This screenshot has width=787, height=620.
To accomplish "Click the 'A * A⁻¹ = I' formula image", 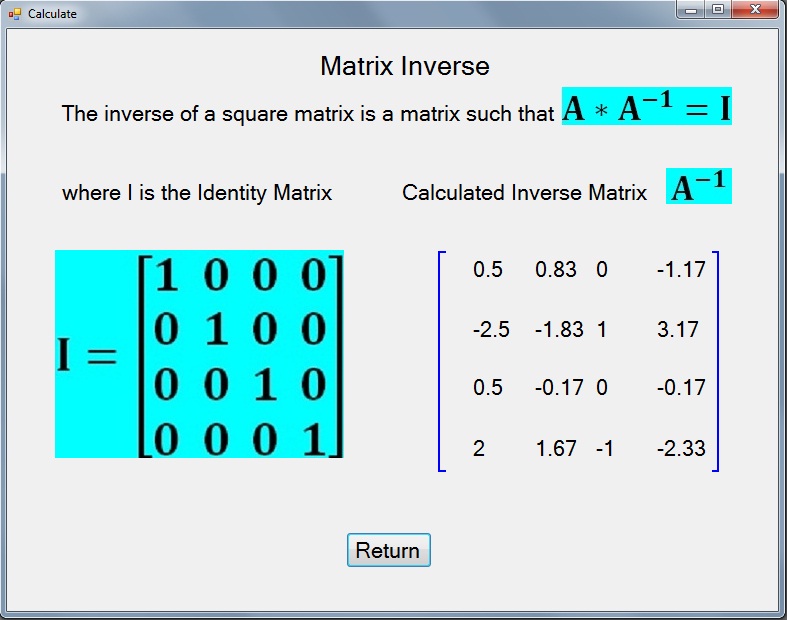I will click(x=646, y=106).
